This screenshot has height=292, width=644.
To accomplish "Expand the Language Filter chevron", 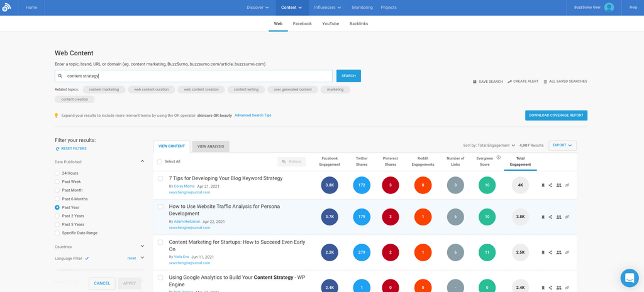I will (143, 258).
